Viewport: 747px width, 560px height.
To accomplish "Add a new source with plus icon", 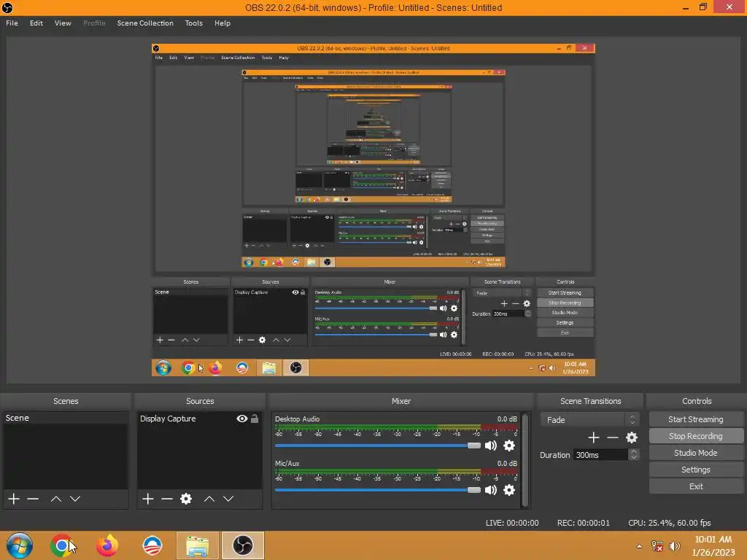I will tap(147, 499).
